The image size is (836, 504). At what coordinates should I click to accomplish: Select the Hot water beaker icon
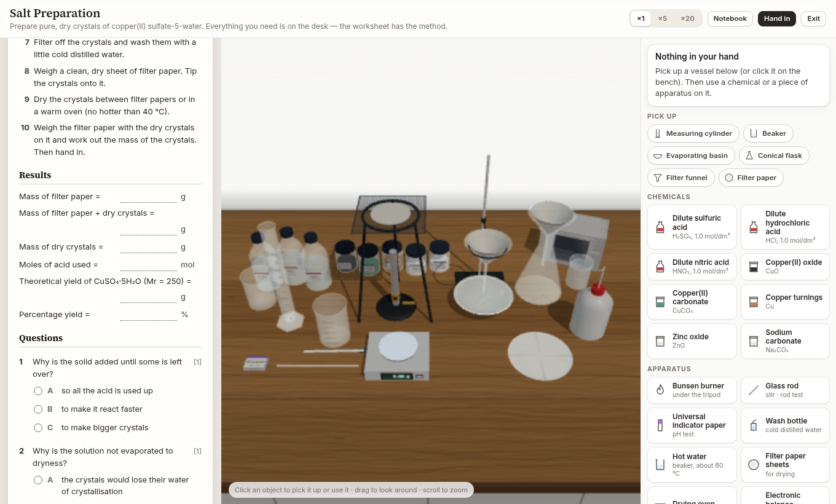660,465
